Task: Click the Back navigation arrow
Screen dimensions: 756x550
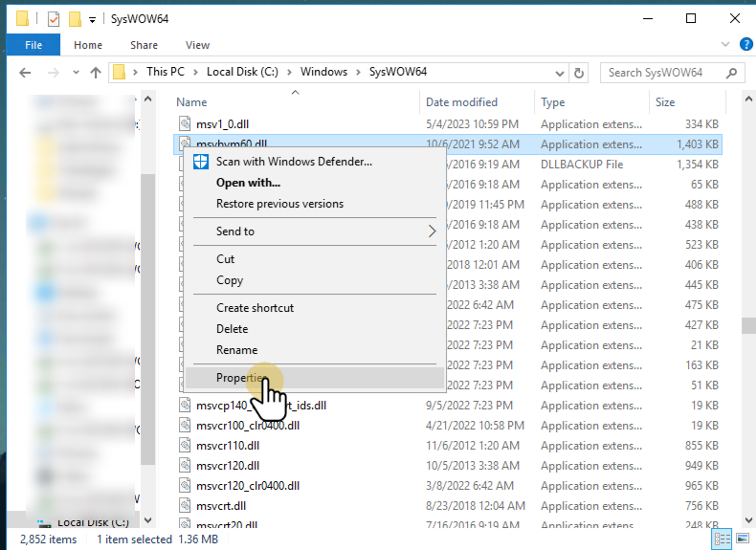Action: [25, 73]
